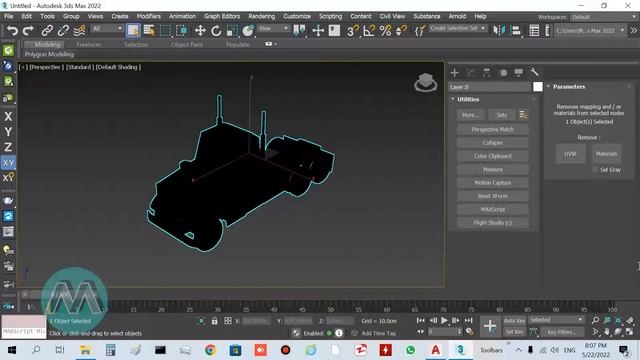The height and width of the screenshot is (360, 640).
Task: Click the Undo arrow icon
Action: [x=12, y=31]
